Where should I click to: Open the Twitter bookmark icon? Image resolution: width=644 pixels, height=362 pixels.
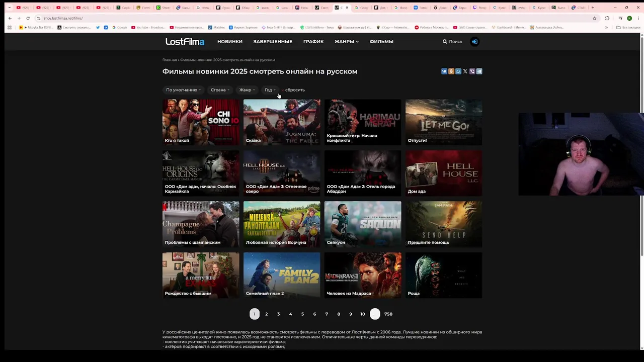[98, 27]
